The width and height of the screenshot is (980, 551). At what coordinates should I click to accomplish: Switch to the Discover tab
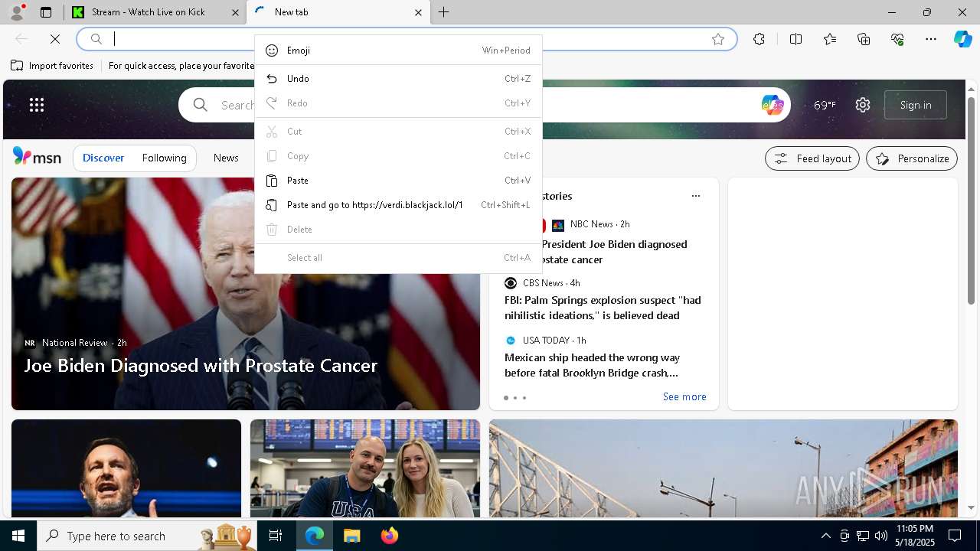click(103, 158)
